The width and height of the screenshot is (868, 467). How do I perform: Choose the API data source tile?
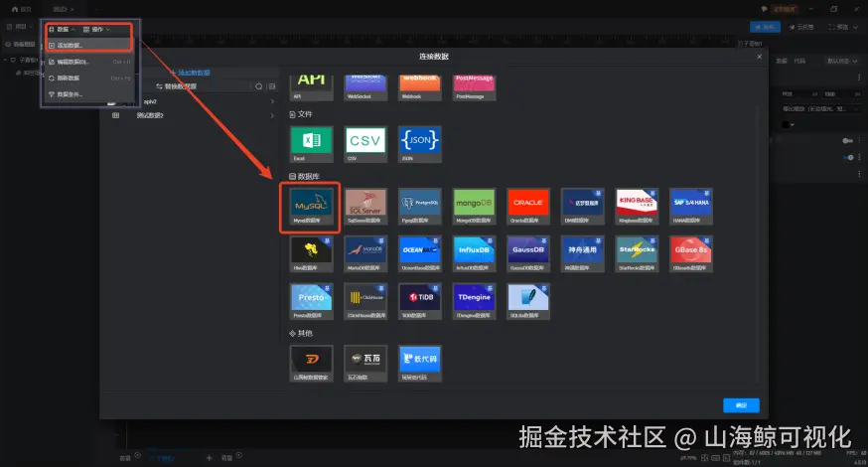312,87
